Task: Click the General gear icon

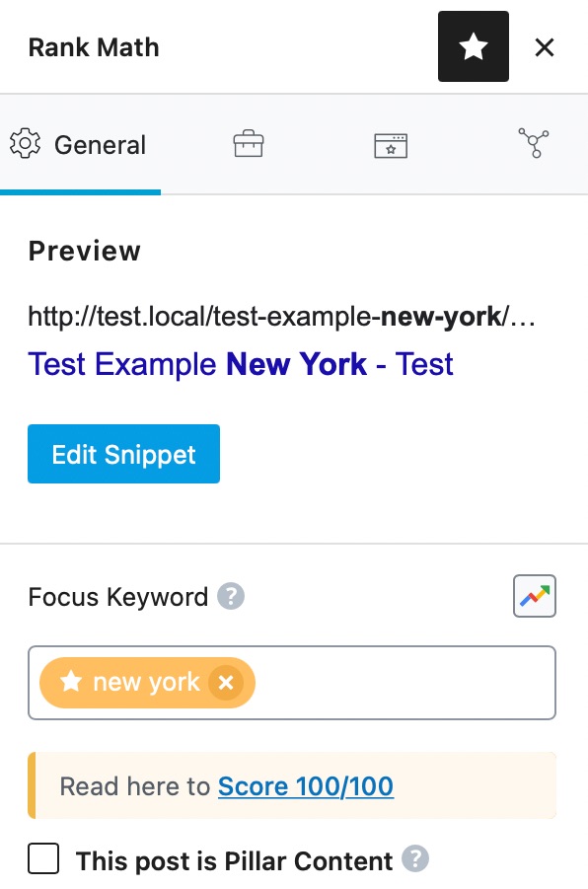Action: click(25, 144)
